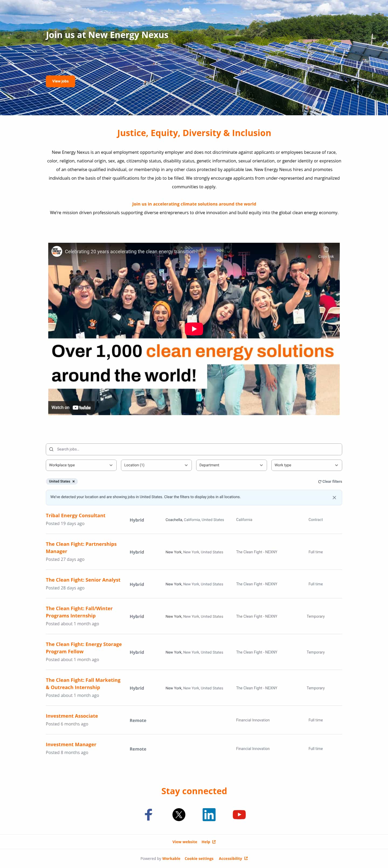
Task: Open the X (Twitter) social icon
Action: 179,815
